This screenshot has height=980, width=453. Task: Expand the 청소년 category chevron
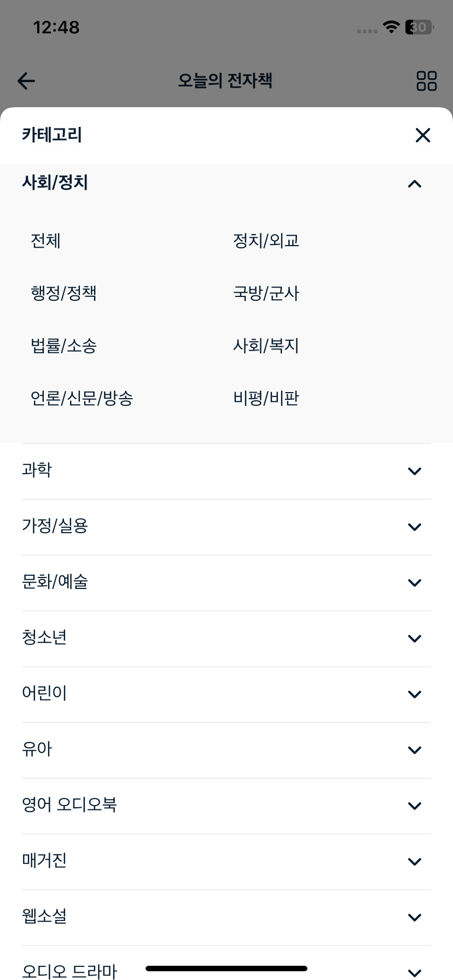(x=415, y=638)
